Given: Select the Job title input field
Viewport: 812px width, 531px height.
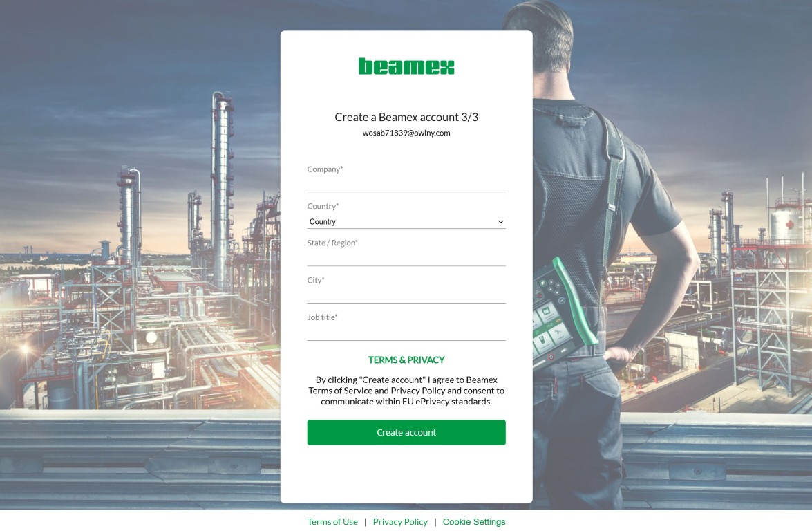Looking at the screenshot, I should click(406, 333).
